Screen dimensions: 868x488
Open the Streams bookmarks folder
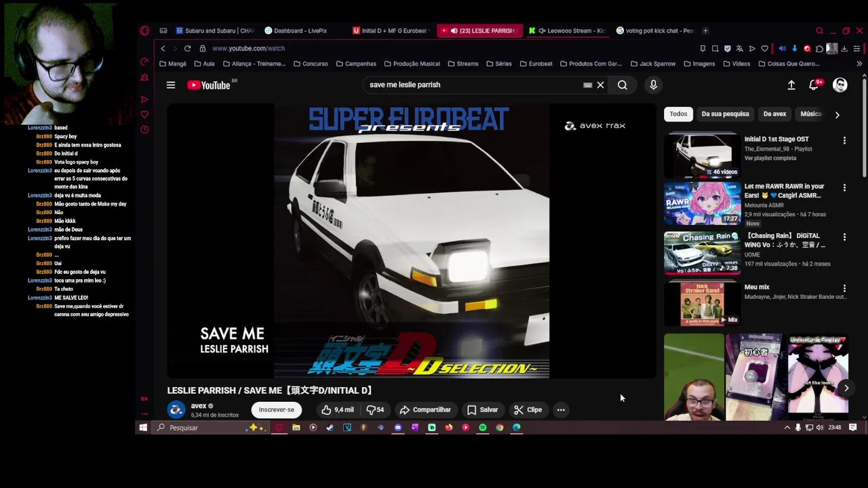pos(463,64)
